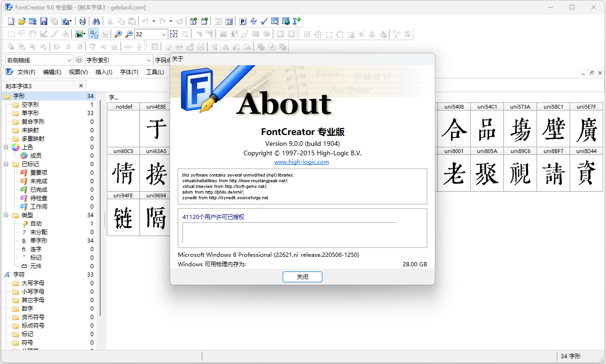Click the '34 字形' status bar text
The image size is (606, 364).
571,356
